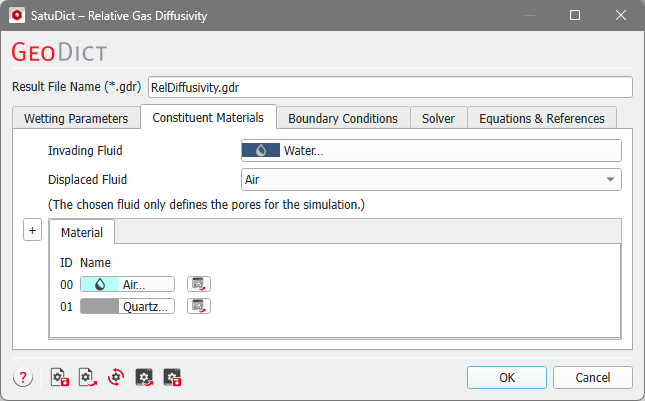Click the save settings to file icon
This screenshot has width=645, height=401.
pos(60,377)
